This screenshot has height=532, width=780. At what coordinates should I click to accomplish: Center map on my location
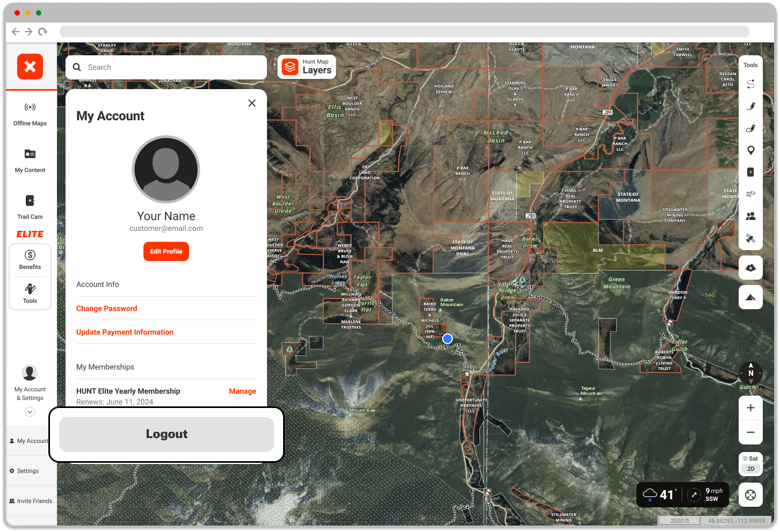tap(750, 495)
